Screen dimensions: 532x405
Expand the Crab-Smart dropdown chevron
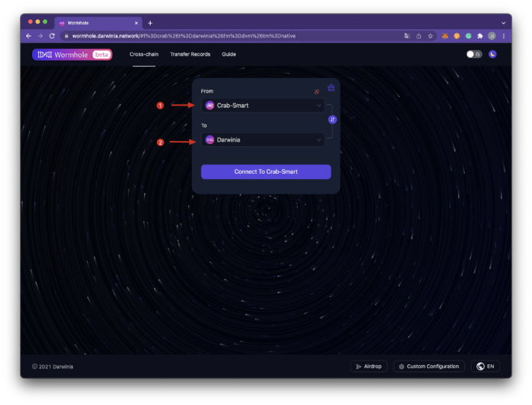pyautogui.click(x=318, y=106)
